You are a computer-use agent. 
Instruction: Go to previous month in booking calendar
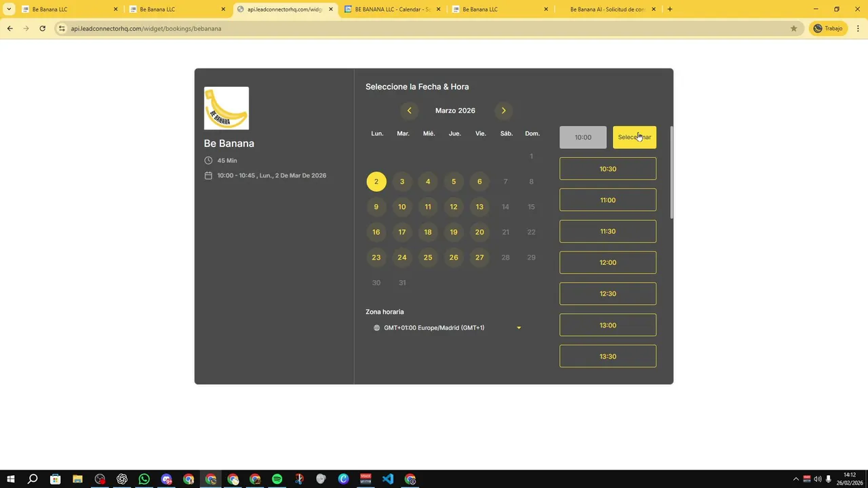(409, 110)
